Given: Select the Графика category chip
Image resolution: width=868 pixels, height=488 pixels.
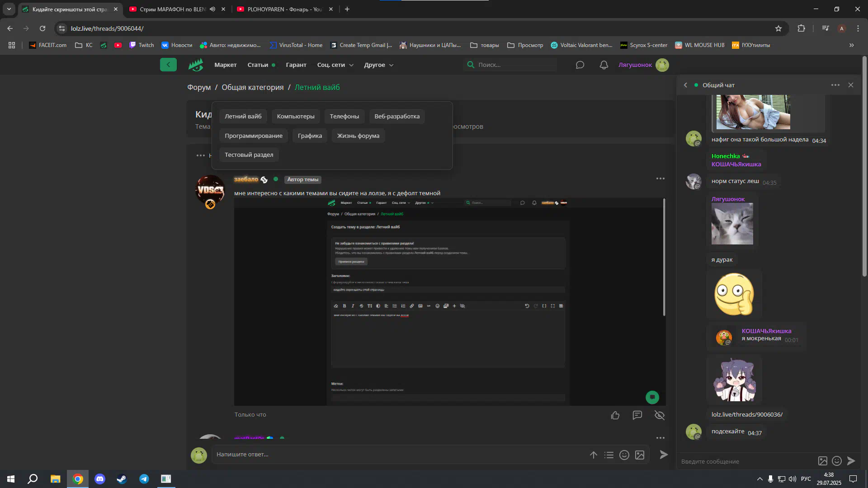Looking at the screenshot, I should [310, 136].
